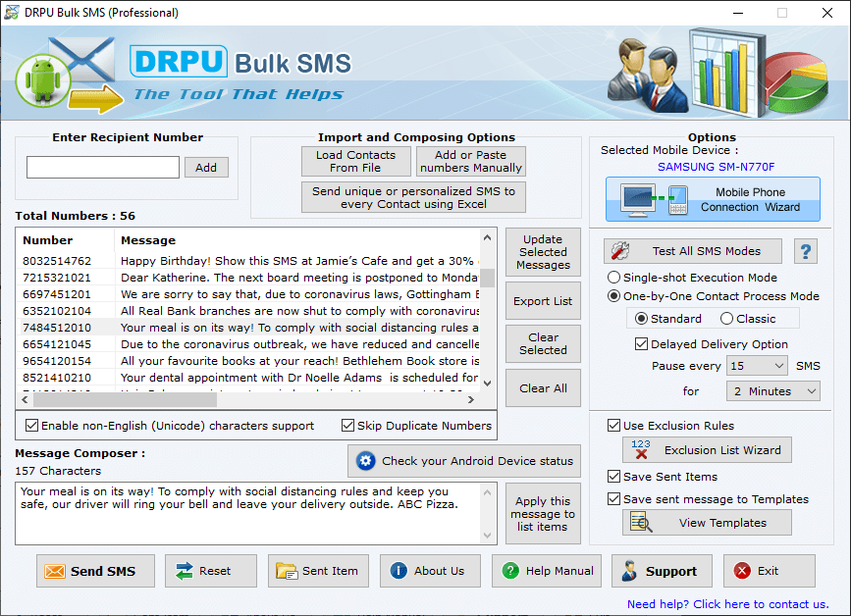The image size is (851, 616).
Task: Click the DRPU app icon in the title bar
Action: 11,13
